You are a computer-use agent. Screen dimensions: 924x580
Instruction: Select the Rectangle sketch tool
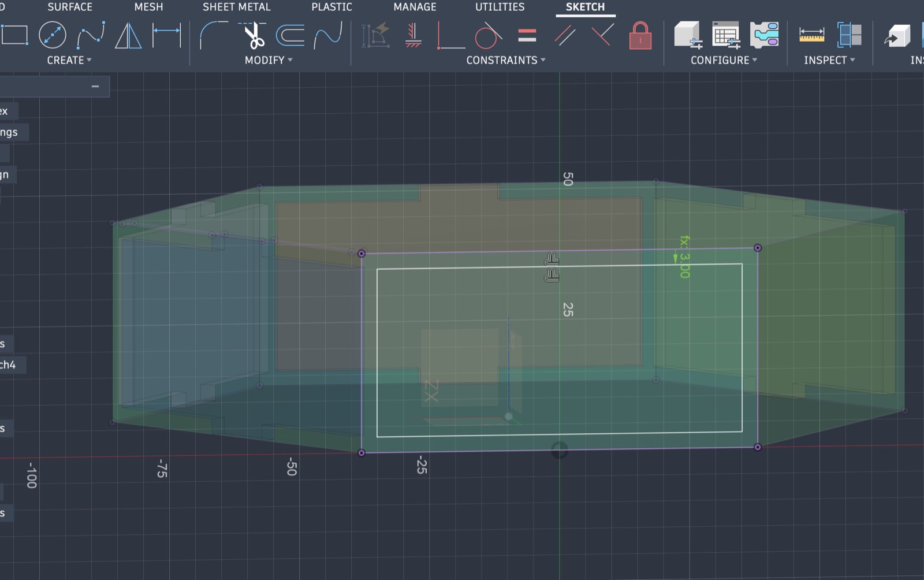tap(14, 35)
